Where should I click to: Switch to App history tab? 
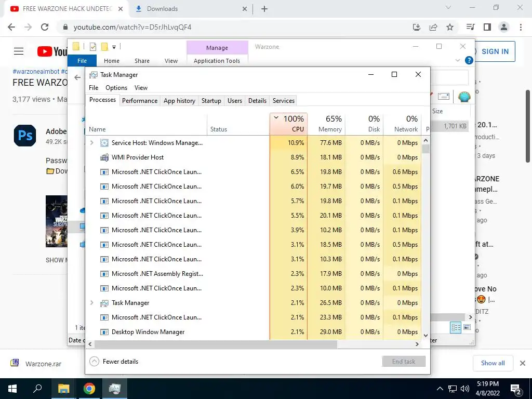[x=179, y=101]
